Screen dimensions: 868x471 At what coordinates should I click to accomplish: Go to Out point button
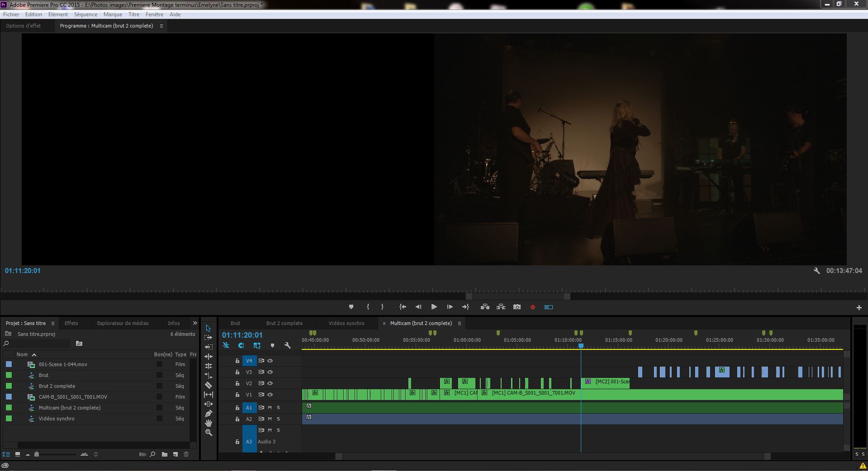465,307
